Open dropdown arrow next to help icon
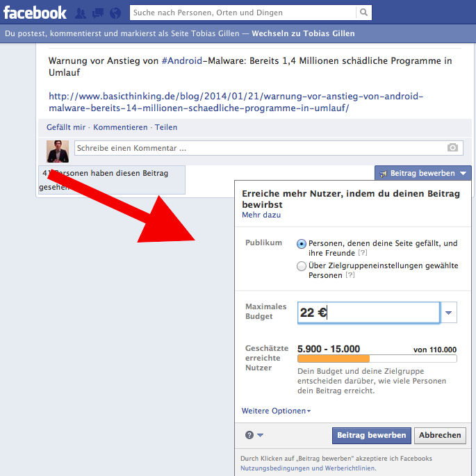 [x=260, y=435]
